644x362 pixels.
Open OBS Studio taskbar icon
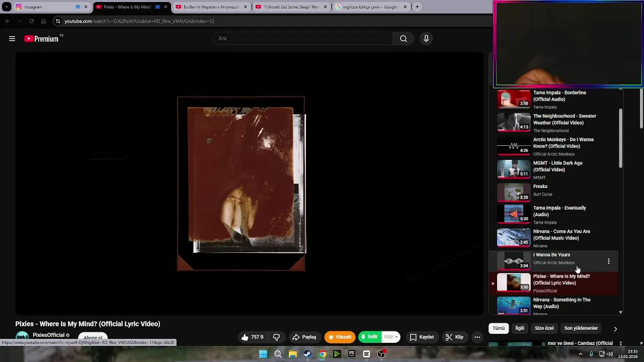(x=381, y=354)
